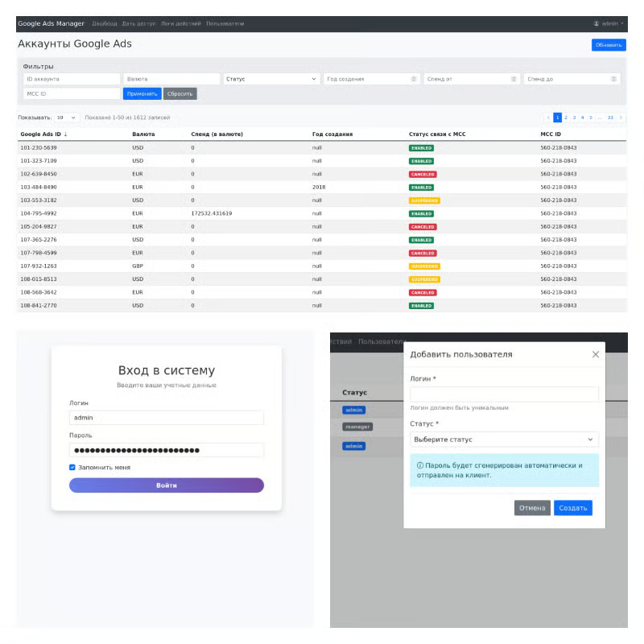Click ENABLED badge for account 103-484-8490
This screenshot has width=644, height=644.
pos(421,188)
